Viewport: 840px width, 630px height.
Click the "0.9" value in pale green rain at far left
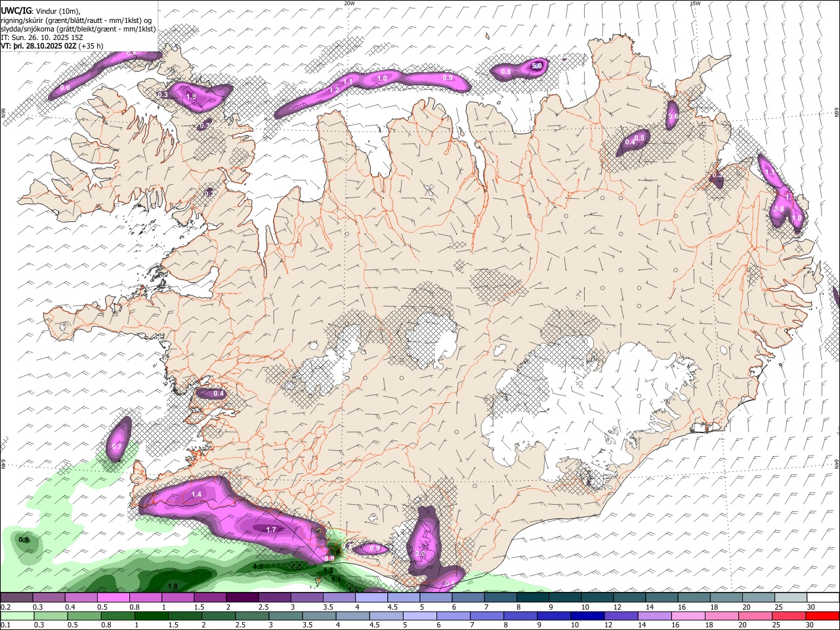point(24,540)
